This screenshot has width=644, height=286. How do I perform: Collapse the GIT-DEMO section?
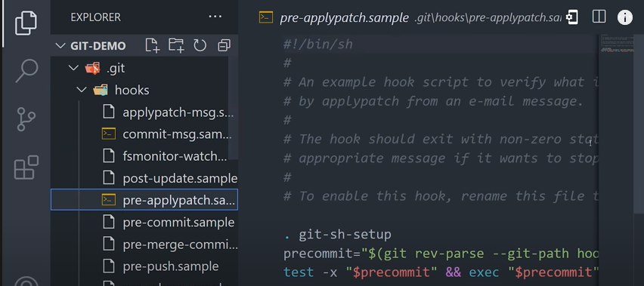click(60, 45)
